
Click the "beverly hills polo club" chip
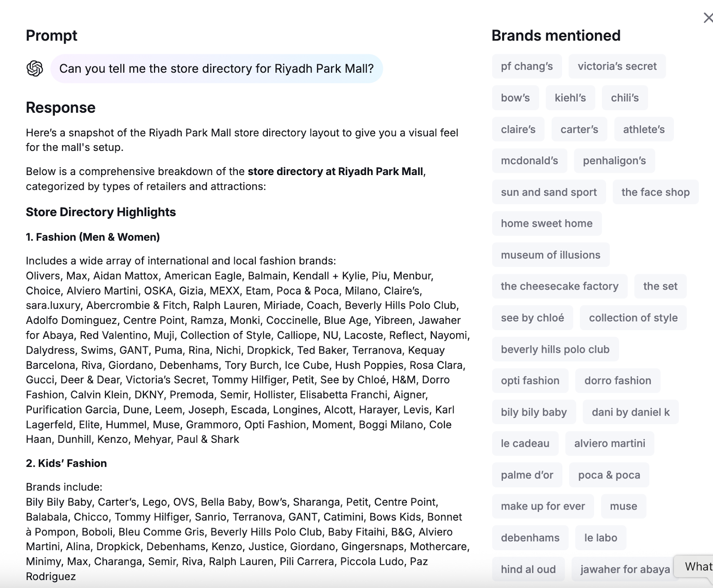click(555, 349)
